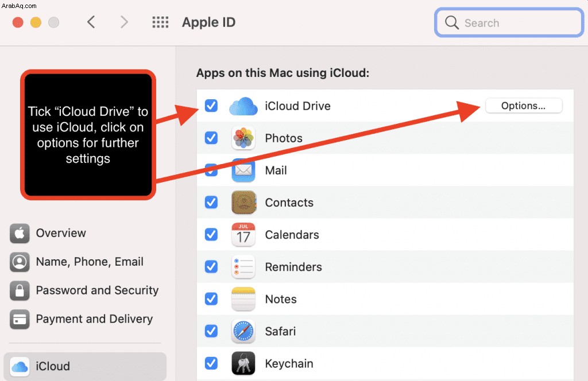Click the iCloud Drive label
588x381 pixels.
click(298, 106)
